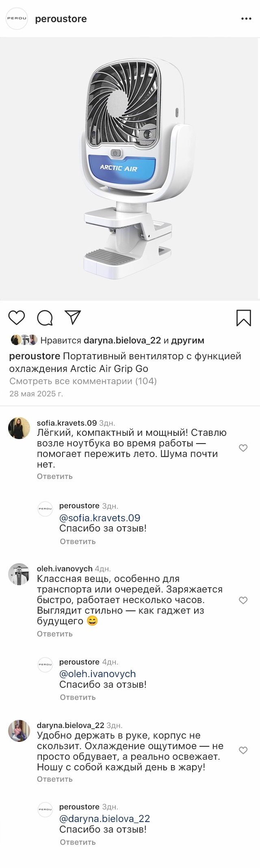Image resolution: width=260 pixels, height=868 pixels.
Task: Open sofia.kravets.09's profile picture
Action: pos(19,428)
